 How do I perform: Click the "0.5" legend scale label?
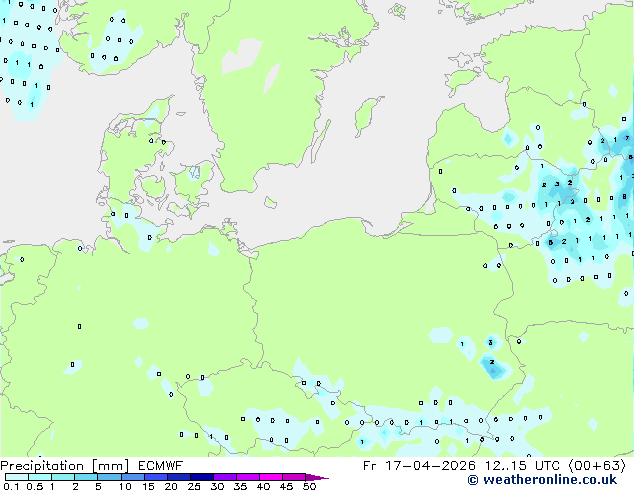(35, 486)
